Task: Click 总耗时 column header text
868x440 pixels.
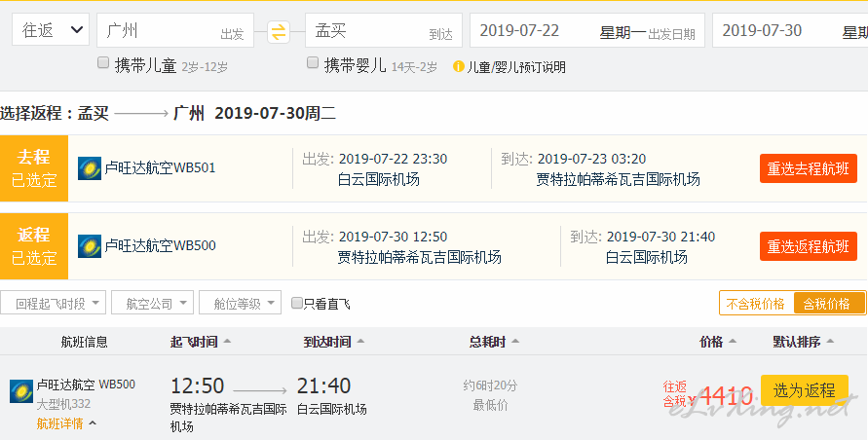Action: coord(488,342)
